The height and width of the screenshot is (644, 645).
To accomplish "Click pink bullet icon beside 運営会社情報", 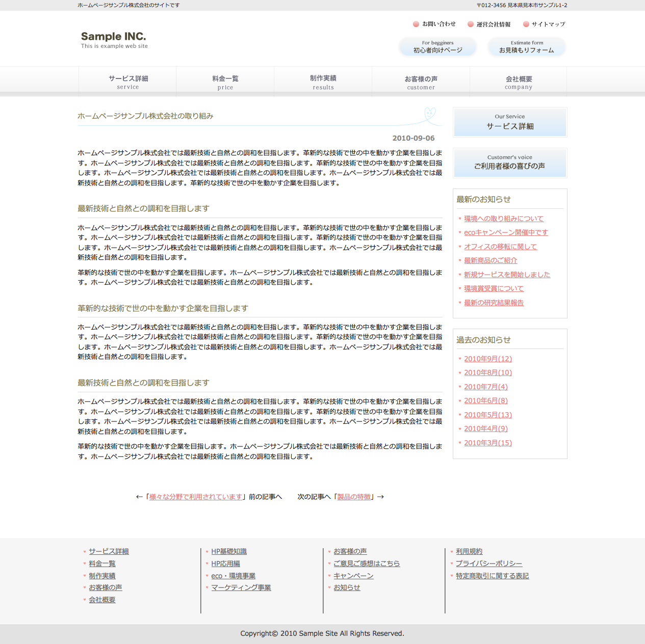I will (471, 24).
